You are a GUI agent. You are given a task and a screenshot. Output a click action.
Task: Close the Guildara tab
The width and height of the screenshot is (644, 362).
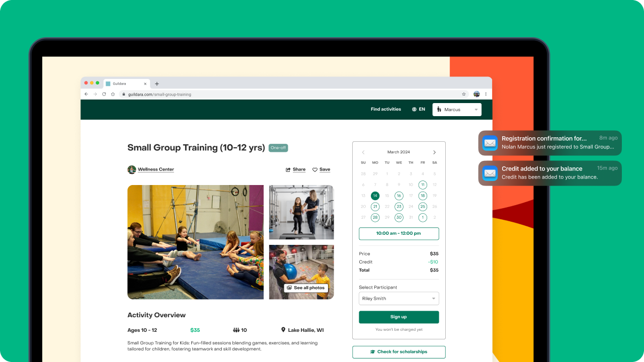pos(145,84)
